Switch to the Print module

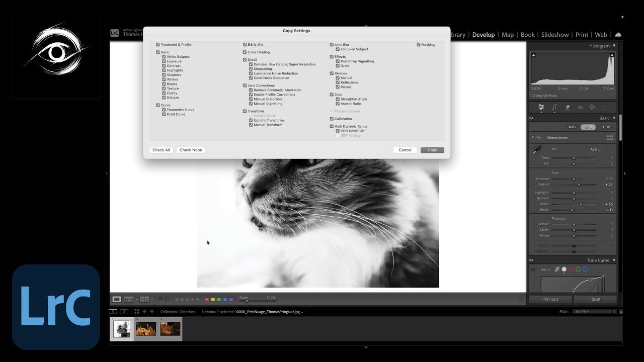pos(582,35)
